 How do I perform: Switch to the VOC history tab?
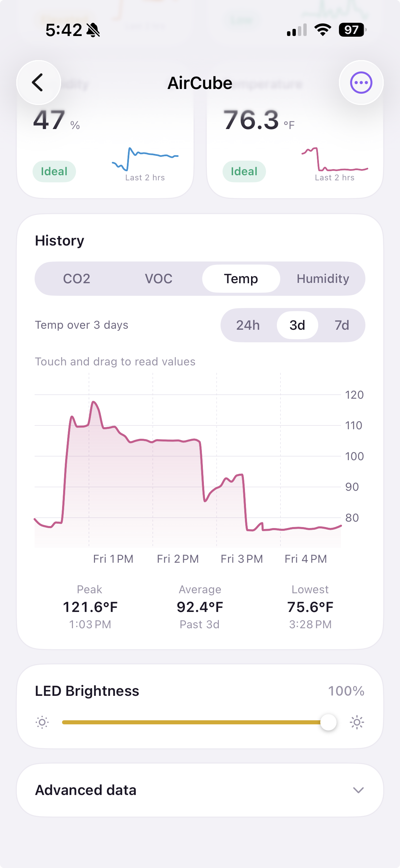[x=159, y=279]
